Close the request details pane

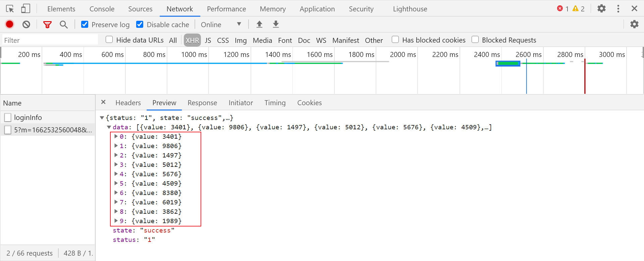pos(103,102)
